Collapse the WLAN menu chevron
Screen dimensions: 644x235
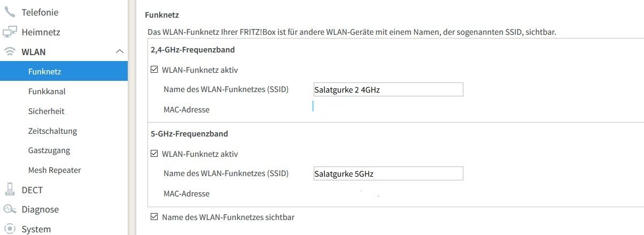coord(119,52)
